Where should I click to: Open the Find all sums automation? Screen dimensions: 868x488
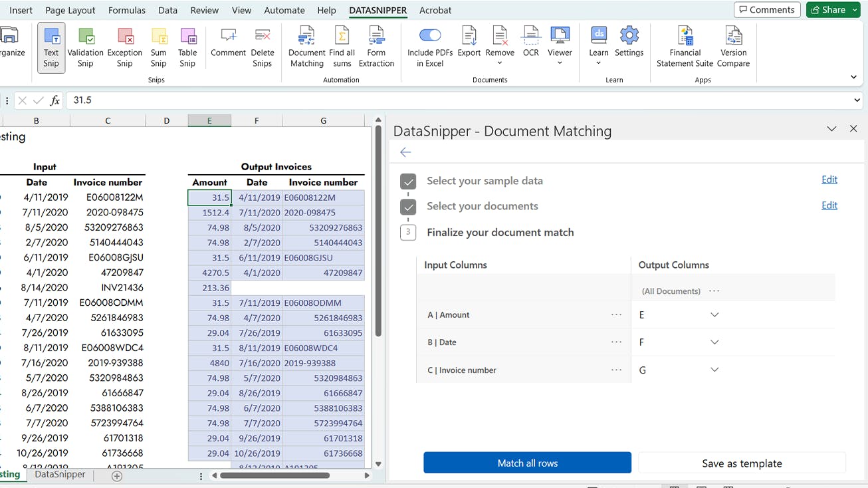coord(342,47)
